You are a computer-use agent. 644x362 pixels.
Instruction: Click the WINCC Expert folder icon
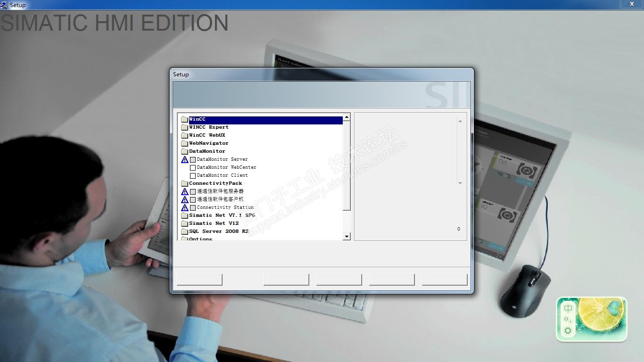(184, 128)
